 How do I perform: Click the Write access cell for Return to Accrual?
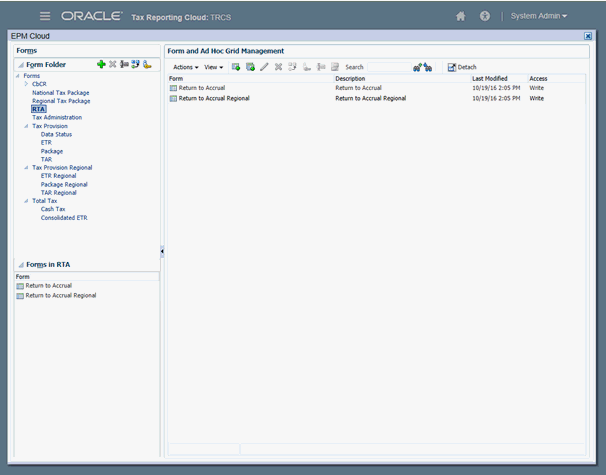(536, 88)
